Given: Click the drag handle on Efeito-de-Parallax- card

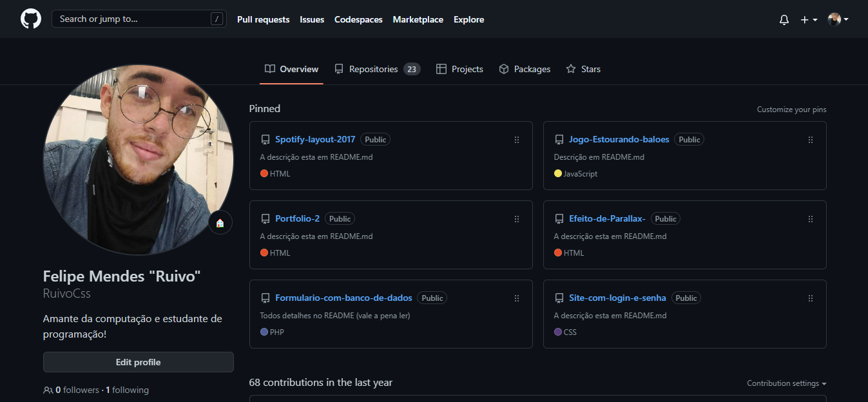Looking at the screenshot, I should [811, 219].
